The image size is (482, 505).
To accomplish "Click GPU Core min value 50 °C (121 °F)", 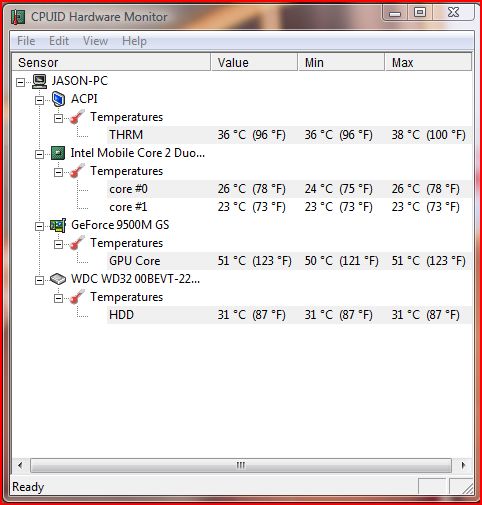I will (x=341, y=261).
